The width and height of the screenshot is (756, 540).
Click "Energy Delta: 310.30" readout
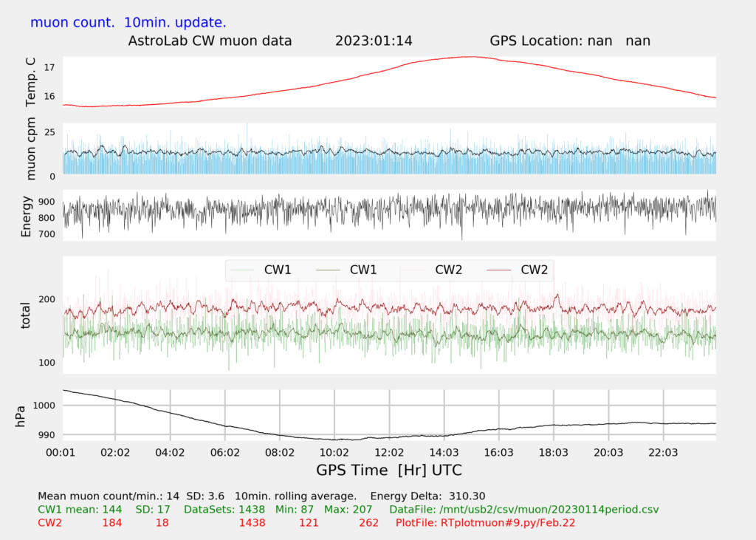tap(427, 496)
